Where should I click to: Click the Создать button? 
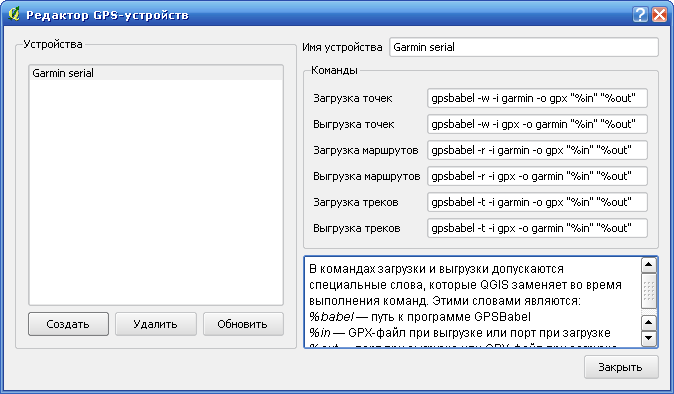click(68, 324)
